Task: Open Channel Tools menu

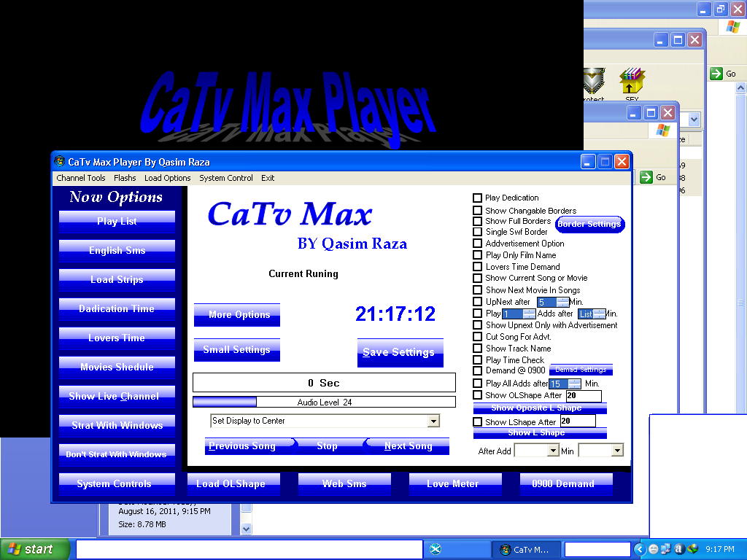Action: (80, 178)
